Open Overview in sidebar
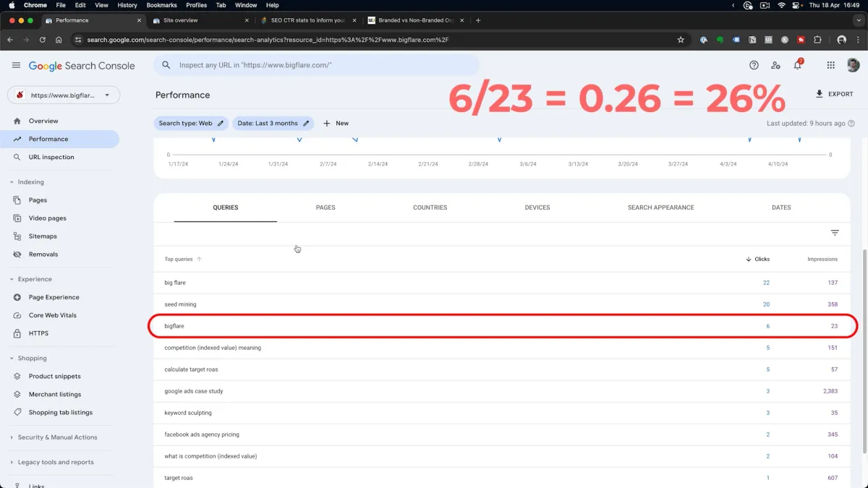Screen dimensions: 868x488 tap(60, 121)
